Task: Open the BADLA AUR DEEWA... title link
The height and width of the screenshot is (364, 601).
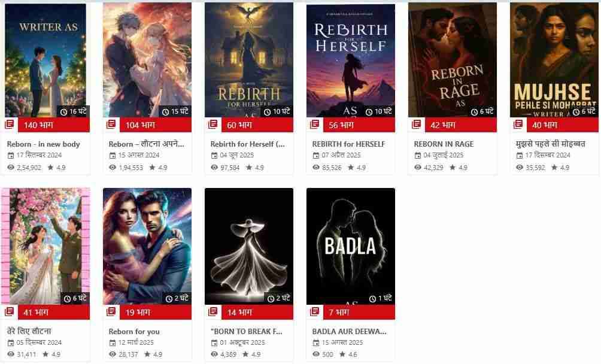Action: (349, 332)
